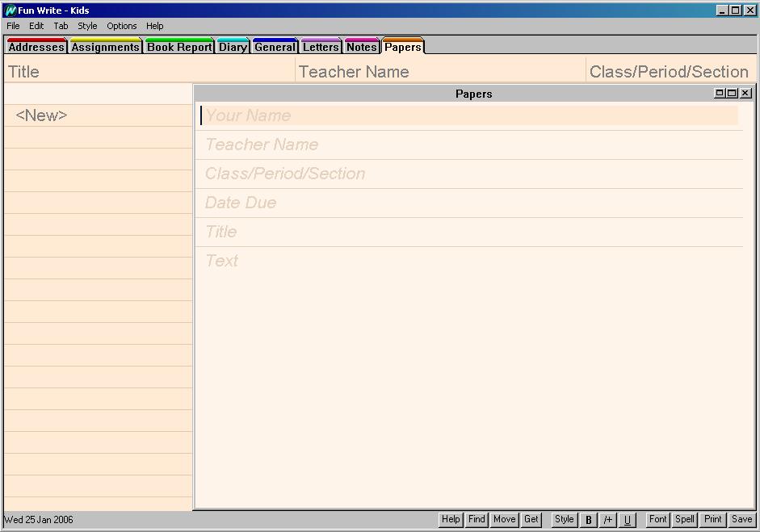The image size is (760, 532).
Task: Click the Print button
Action: (x=713, y=519)
